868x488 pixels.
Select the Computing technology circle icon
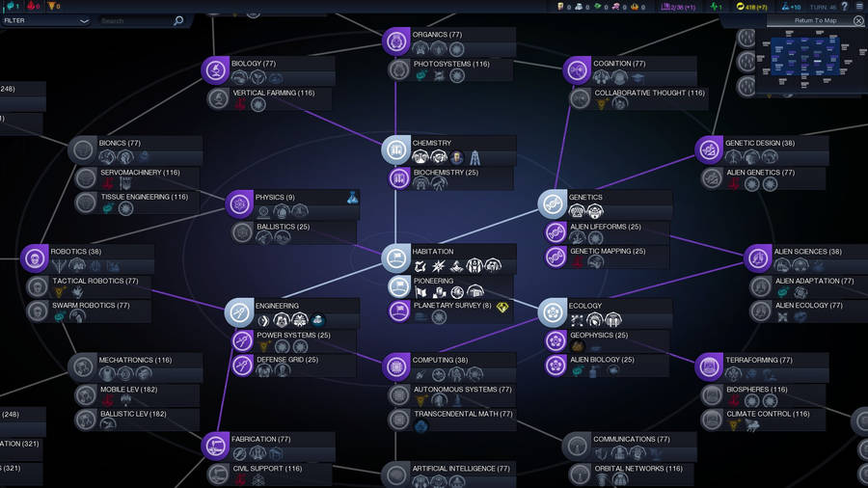point(396,366)
